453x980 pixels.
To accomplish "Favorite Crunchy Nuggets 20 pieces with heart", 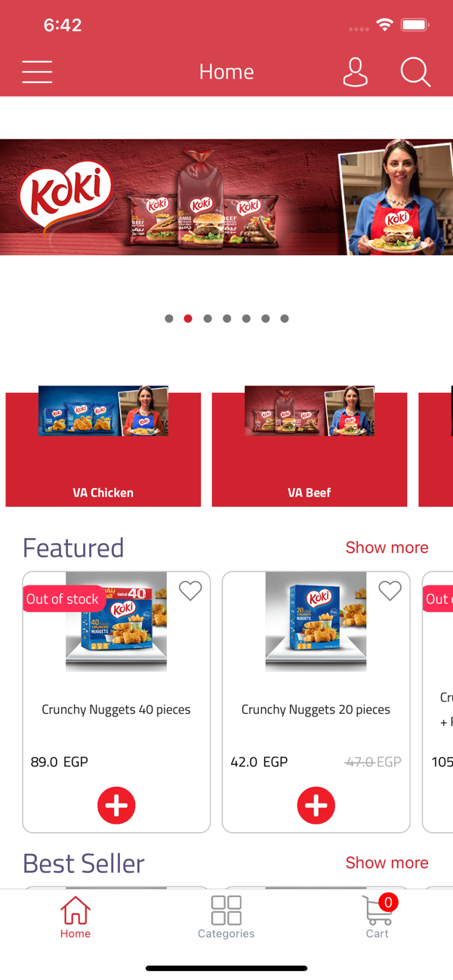I will point(390,591).
